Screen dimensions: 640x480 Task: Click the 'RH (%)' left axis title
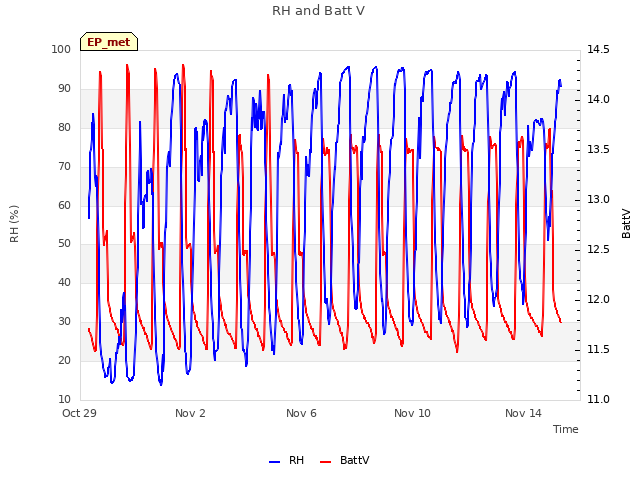pyautogui.click(x=14, y=224)
